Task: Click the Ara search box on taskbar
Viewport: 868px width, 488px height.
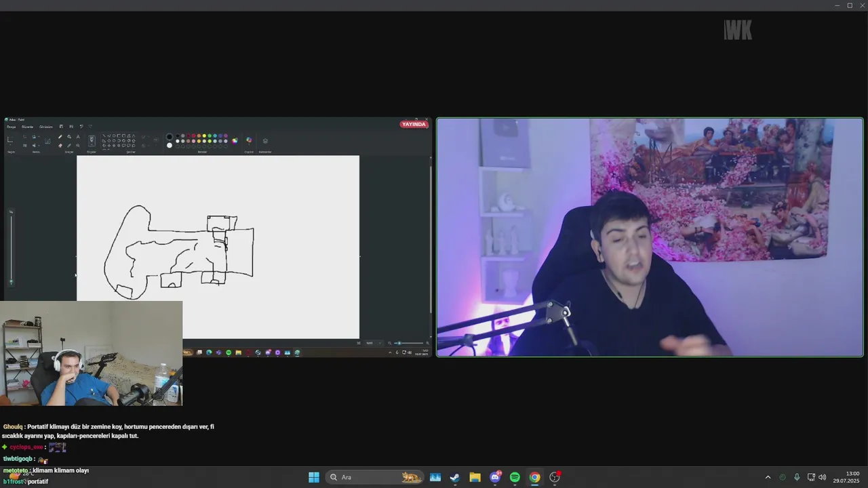Action: click(374, 477)
